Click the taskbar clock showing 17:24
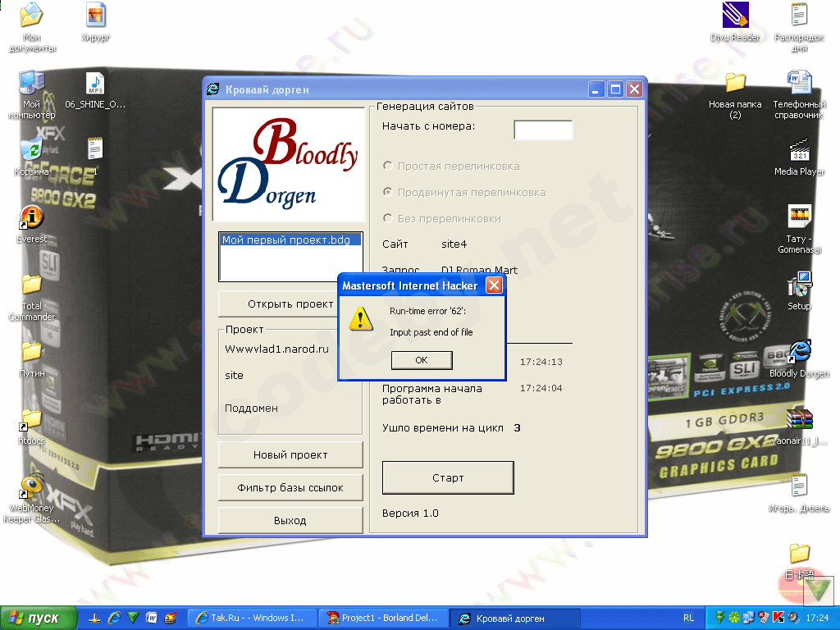Viewport: 840px width, 630px height. coord(818,618)
